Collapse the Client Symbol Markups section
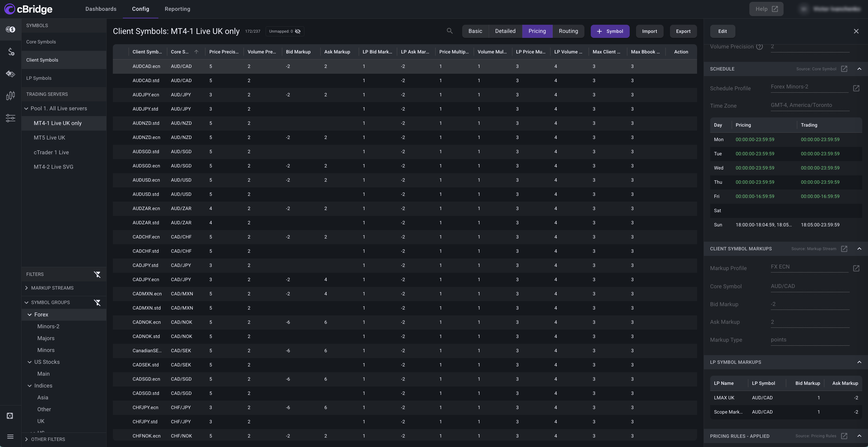 [859, 249]
